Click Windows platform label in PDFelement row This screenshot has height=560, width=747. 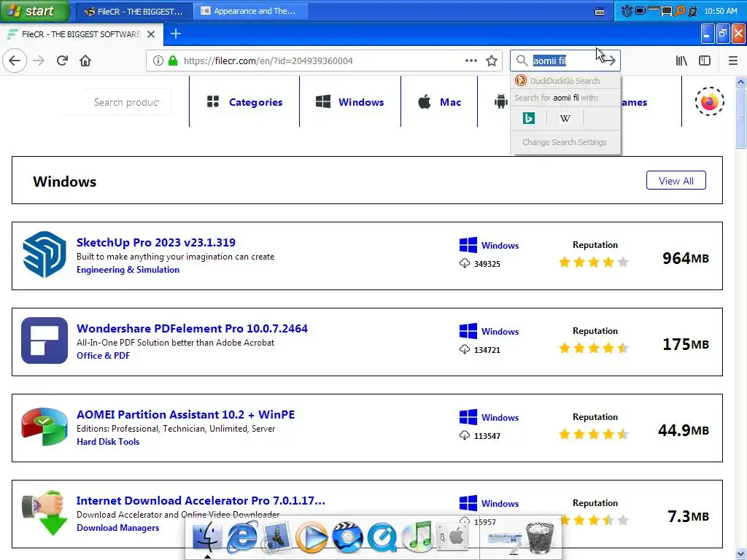click(489, 332)
